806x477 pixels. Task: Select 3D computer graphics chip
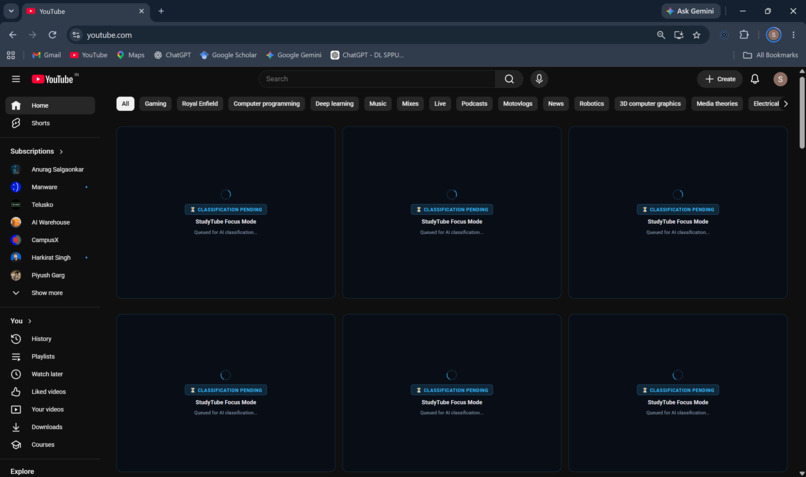coord(650,104)
